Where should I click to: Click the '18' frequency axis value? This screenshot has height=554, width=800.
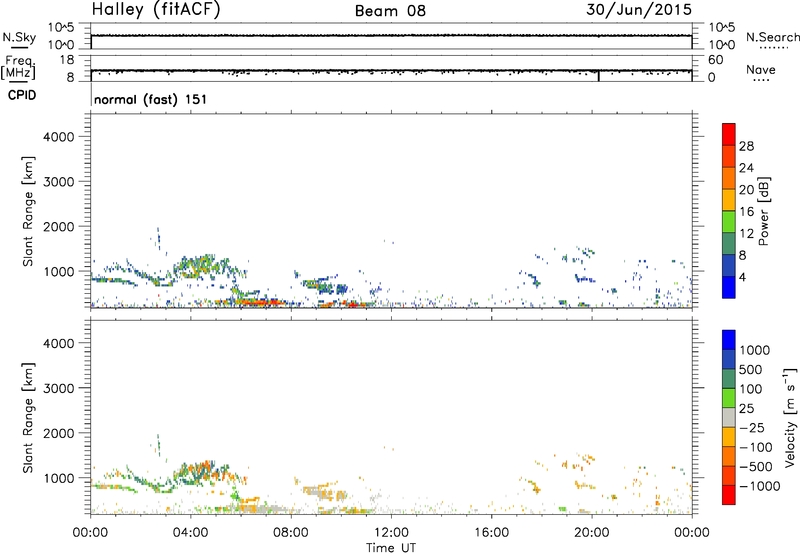66,60
